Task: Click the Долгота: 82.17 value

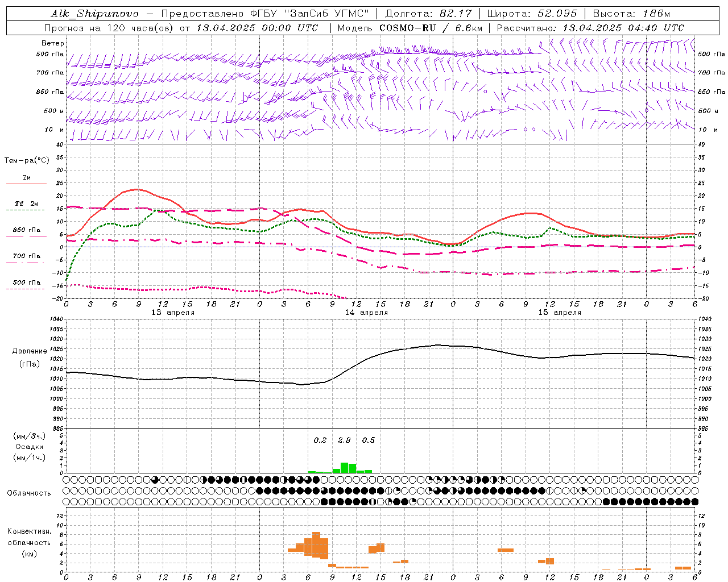Action: (x=428, y=14)
